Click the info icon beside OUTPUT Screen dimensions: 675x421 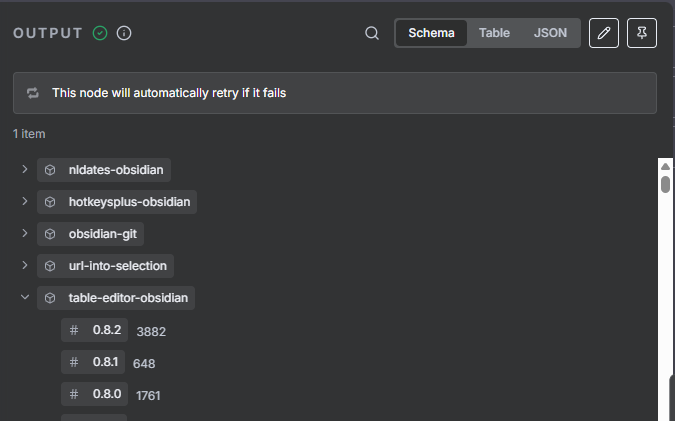124,33
